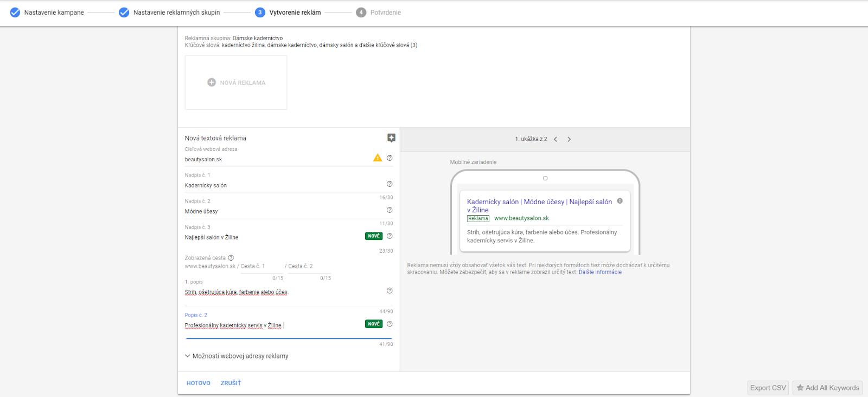Select Potvrdenie step label
868x397 pixels.
point(386,12)
